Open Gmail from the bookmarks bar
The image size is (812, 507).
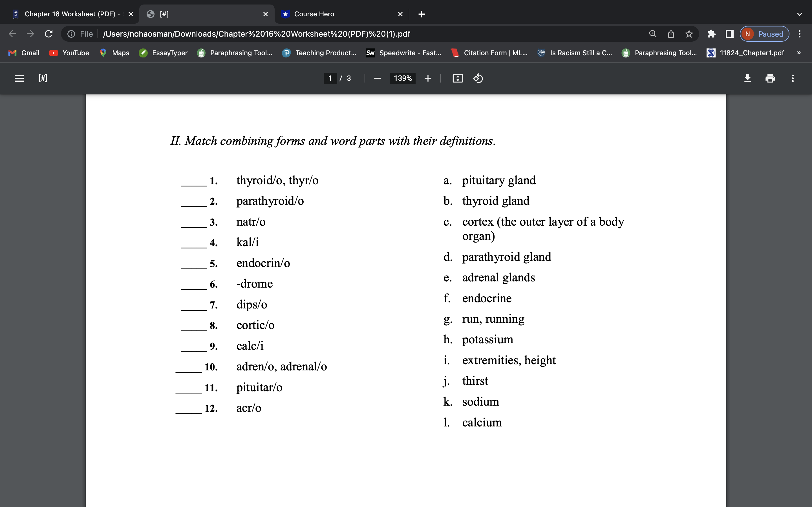point(24,53)
